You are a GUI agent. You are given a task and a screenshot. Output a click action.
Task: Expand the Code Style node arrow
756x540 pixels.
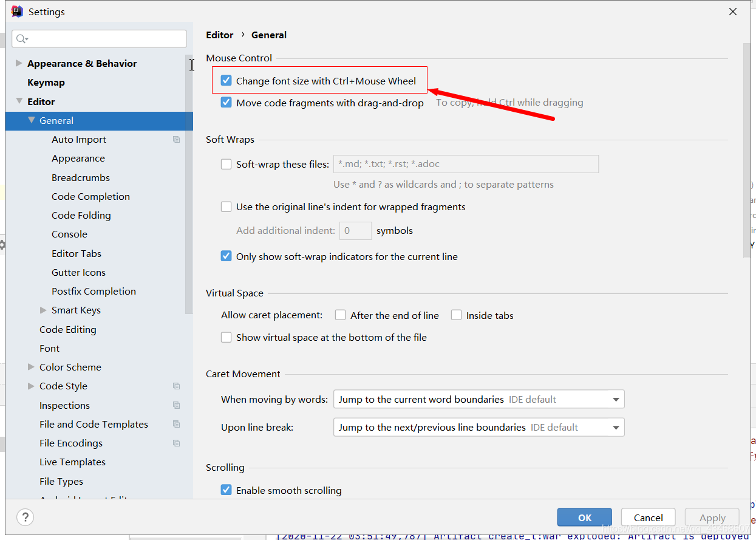(31, 386)
